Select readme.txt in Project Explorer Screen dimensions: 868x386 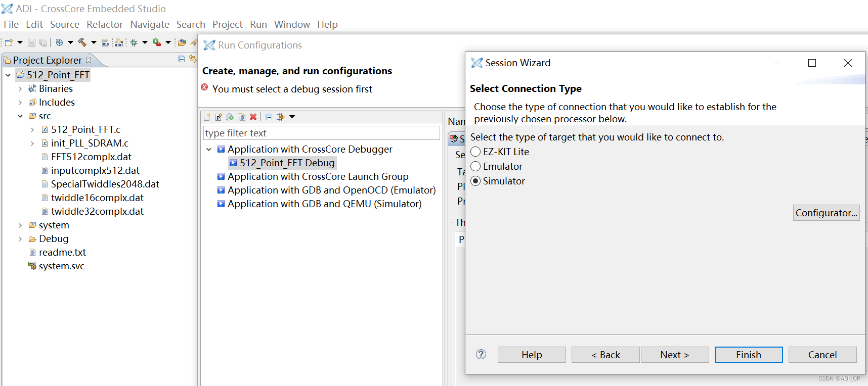58,252
